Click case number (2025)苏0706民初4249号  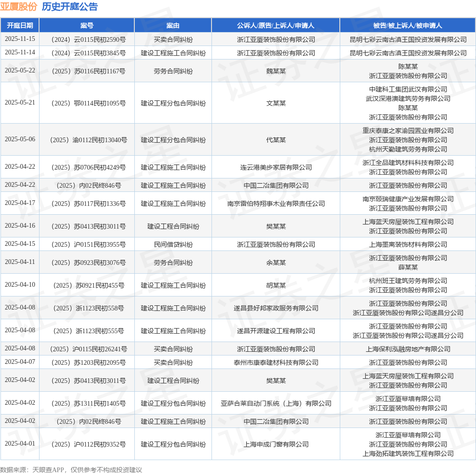coord(88,167)
